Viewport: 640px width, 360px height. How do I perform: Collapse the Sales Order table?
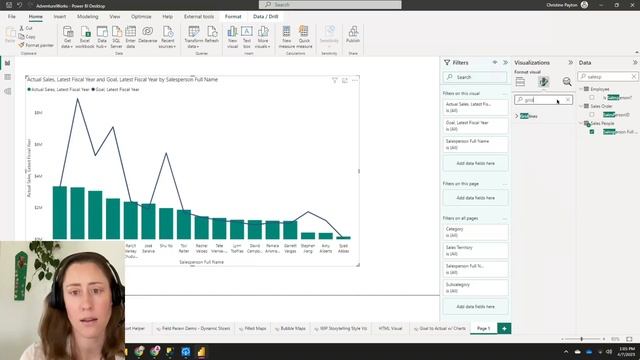click(x=581, y=106)
